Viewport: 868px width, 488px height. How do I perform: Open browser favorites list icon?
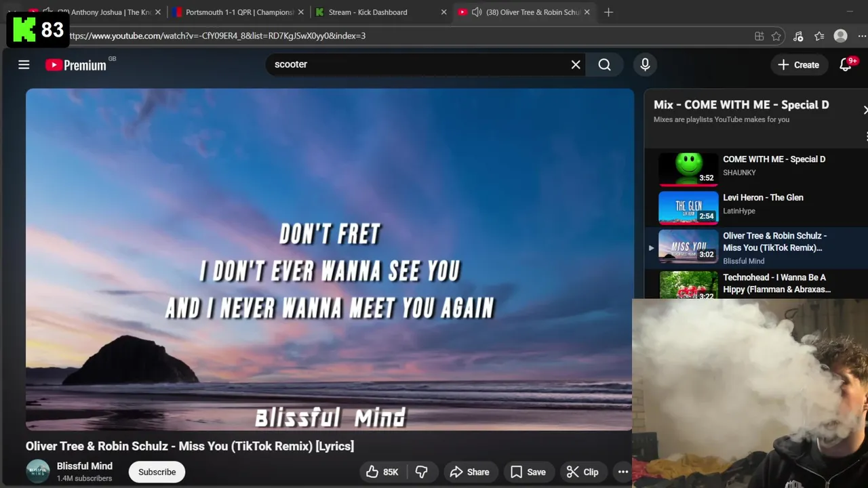pos(819,36)
